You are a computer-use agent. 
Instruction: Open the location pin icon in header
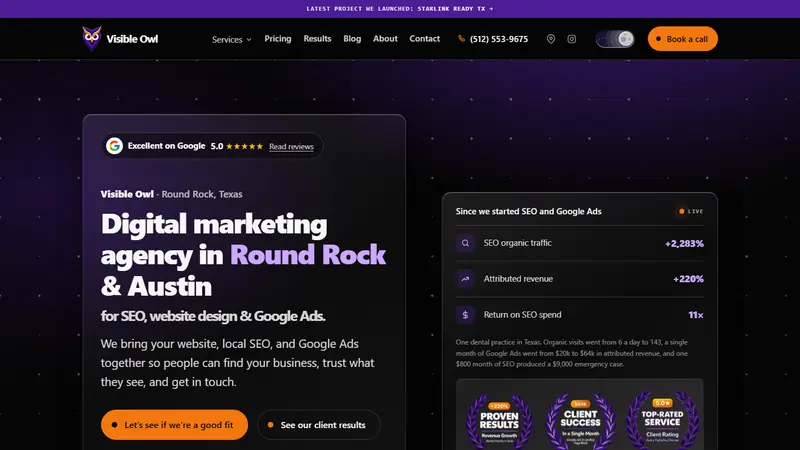551,39
